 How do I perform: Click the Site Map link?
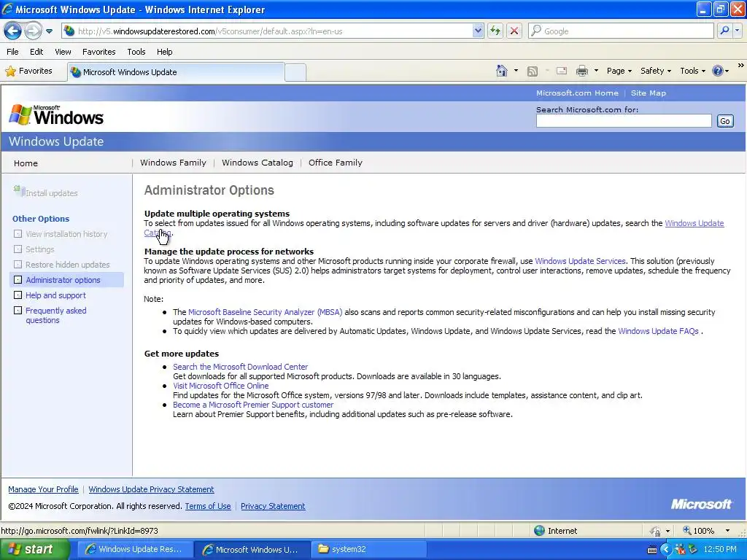(x=649, y=93)
